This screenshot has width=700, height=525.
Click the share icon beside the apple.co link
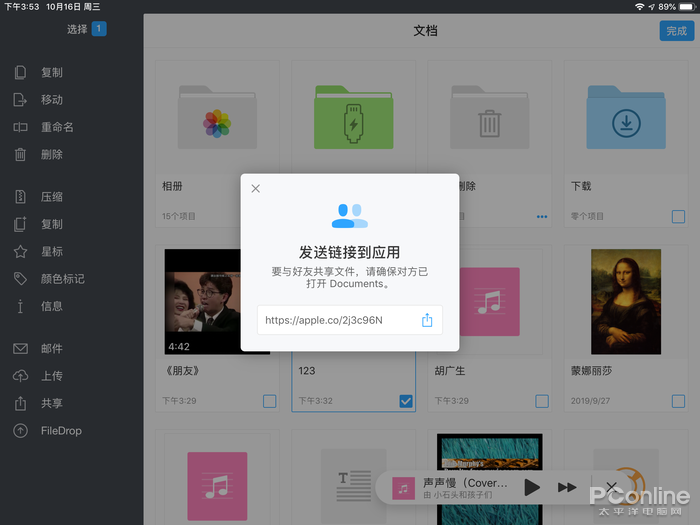(427, 320)
